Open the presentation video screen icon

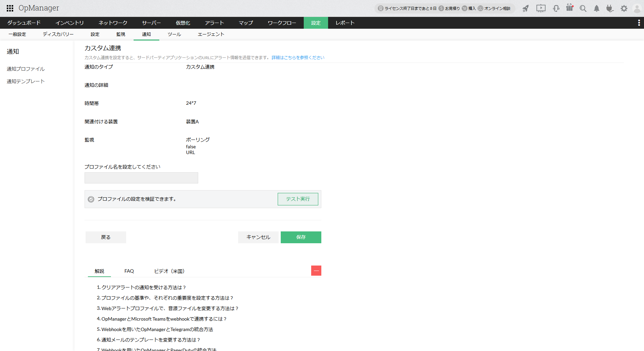click(541, 8)
